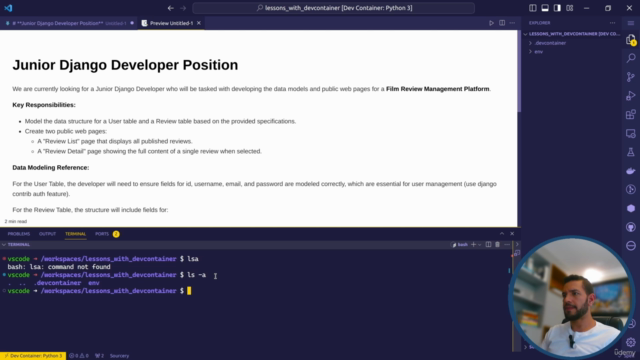
Task: Maximize panel using the up chevron
Action: 502,233
